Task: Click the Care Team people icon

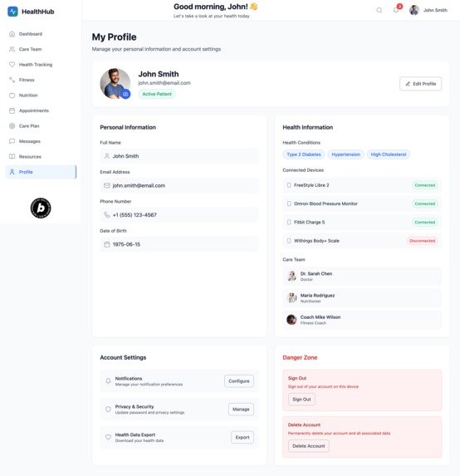Action: 12,49
